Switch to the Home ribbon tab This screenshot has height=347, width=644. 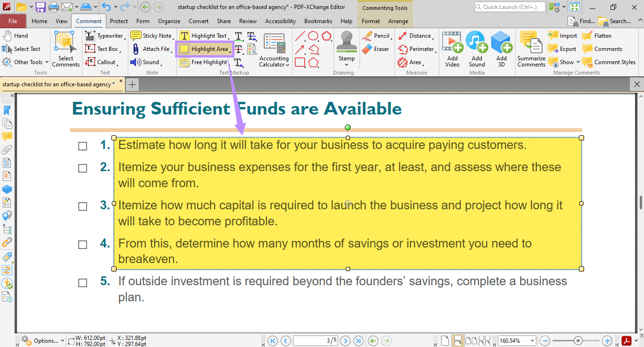click(x=39, y=21)
